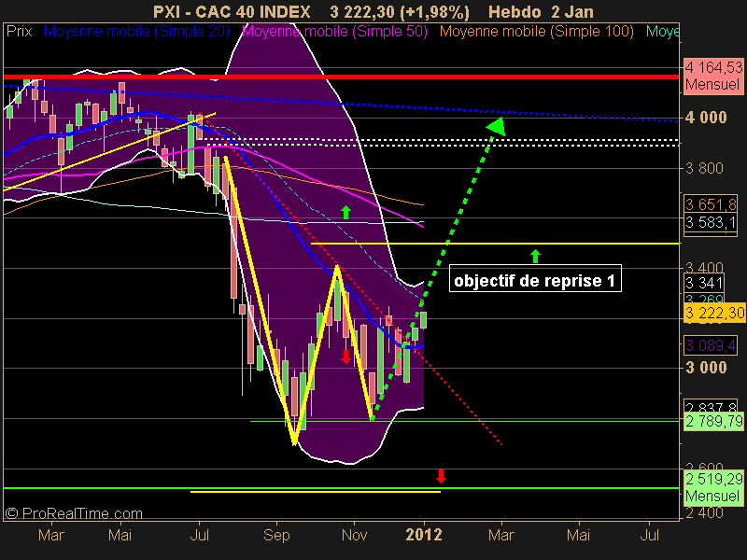Click the yellow '3 222,30' current price tag
The height and width of the screenshot is (560, 747).
[x=714, y=313]
